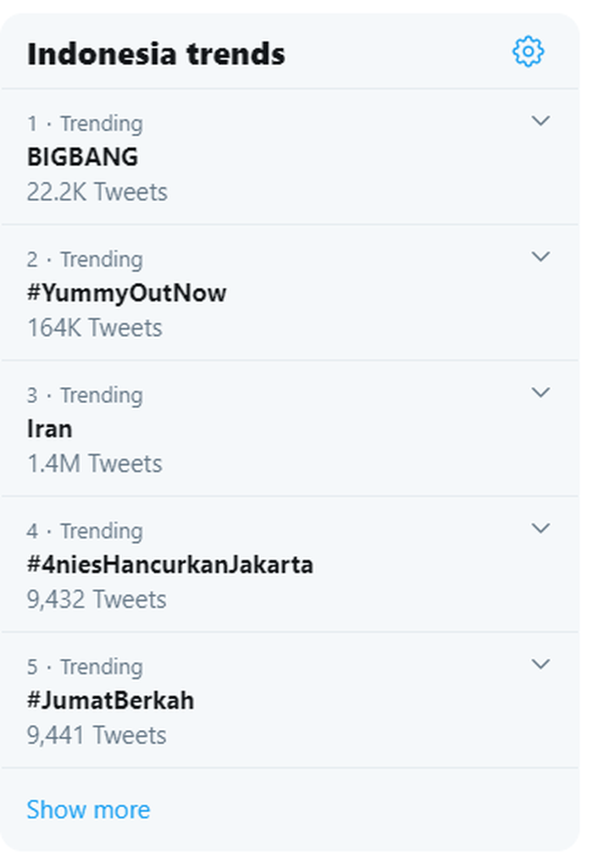This screenshot has height=868, width=593.
Task: Expand options chevron for #YummyOutNow trend
Action: tap(540, 257)
